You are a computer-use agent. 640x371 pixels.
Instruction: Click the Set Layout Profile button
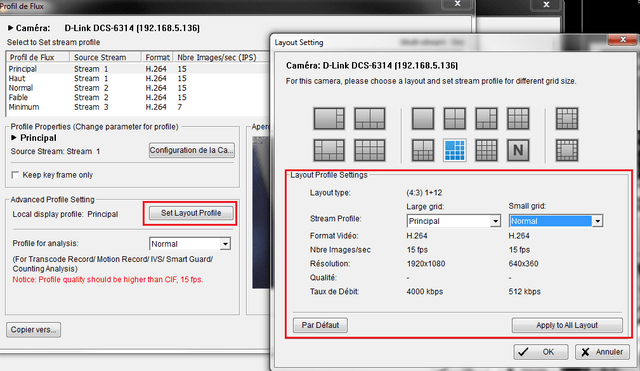(x=191, y=213)
